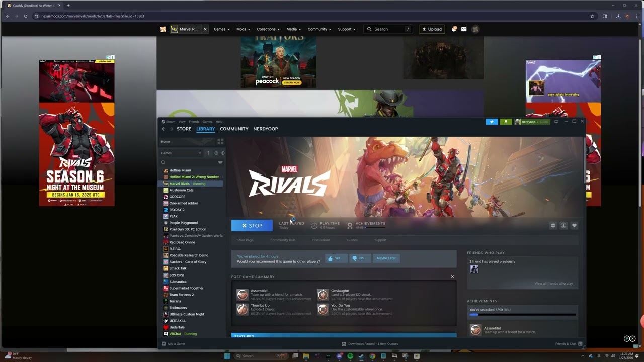
Task: Open Discord from the Windows taskbar
Action: click(x=339, y=356)
